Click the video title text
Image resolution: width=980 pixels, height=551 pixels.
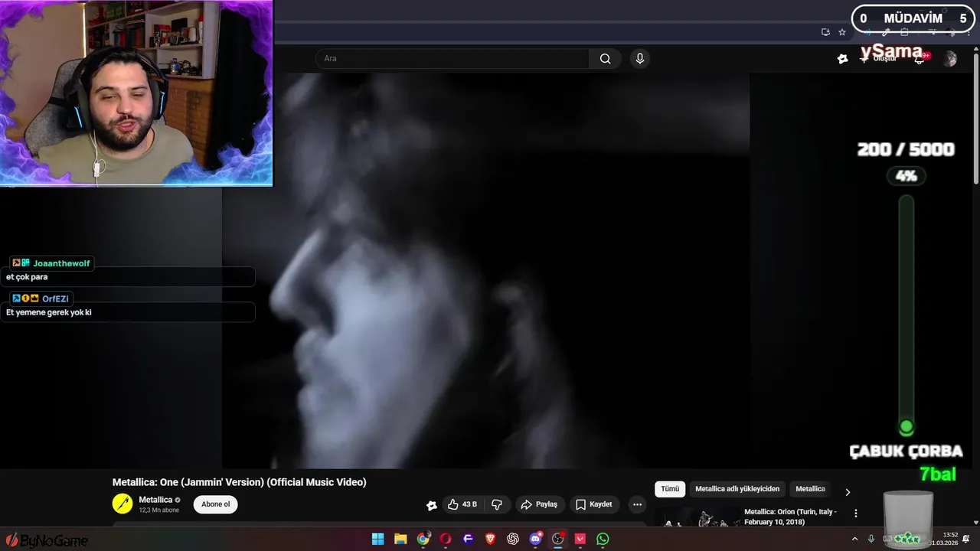pyautogui.click(x=240, y=482)
